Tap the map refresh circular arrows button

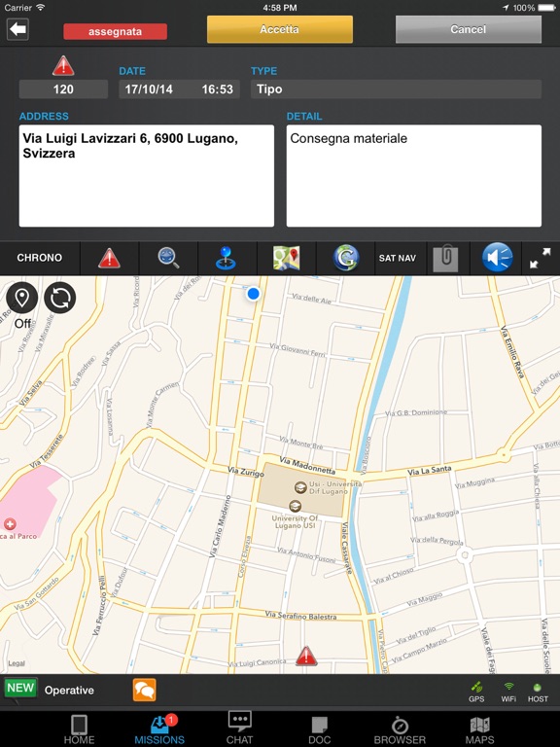click(x=60, y=298)
